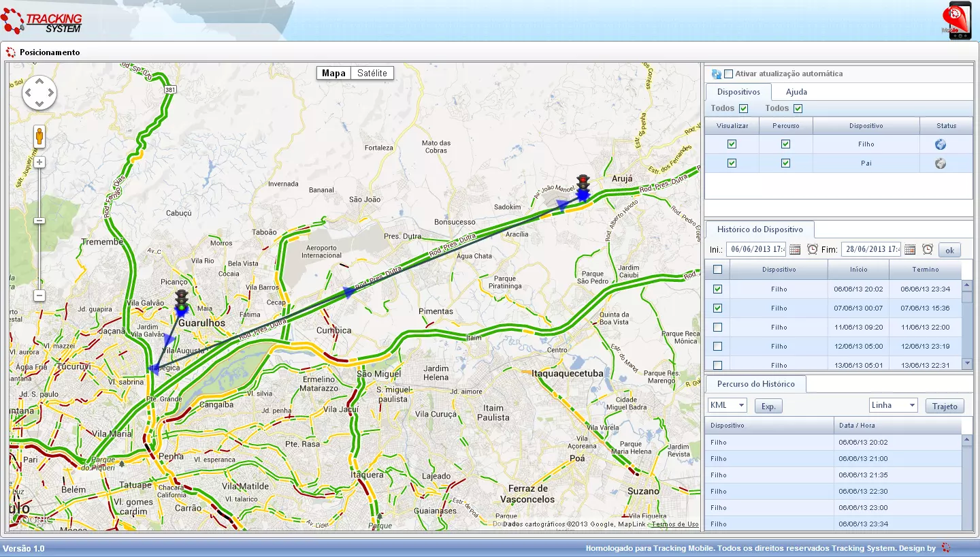Select the Histórico do Dispositivo tab
The width and height of the screenshot is (980, 557).
coord(759,229)
